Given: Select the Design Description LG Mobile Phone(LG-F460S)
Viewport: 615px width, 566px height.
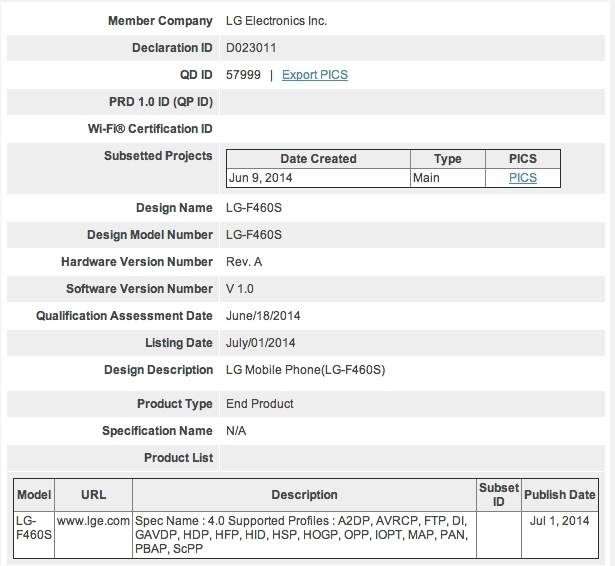Looking at the screenshot, I should tap(306, 370).
